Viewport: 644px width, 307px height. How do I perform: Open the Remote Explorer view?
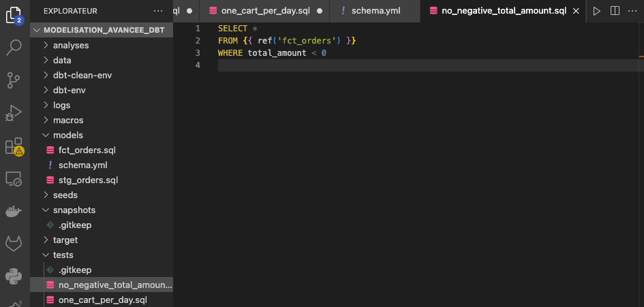tap(14, 179)
